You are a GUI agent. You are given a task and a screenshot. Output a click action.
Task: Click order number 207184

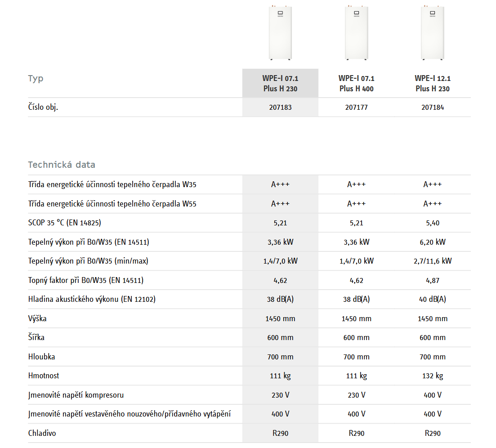433,108
